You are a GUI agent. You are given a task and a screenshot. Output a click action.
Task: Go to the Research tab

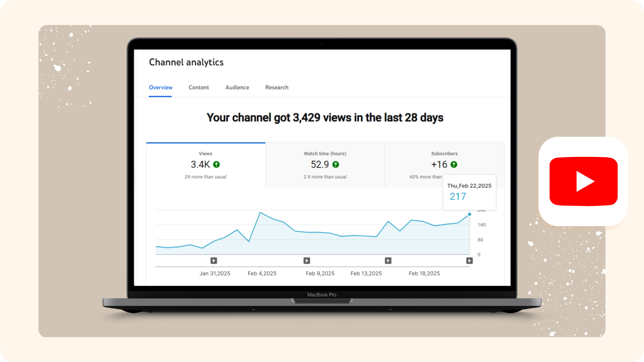coord(276,87)
